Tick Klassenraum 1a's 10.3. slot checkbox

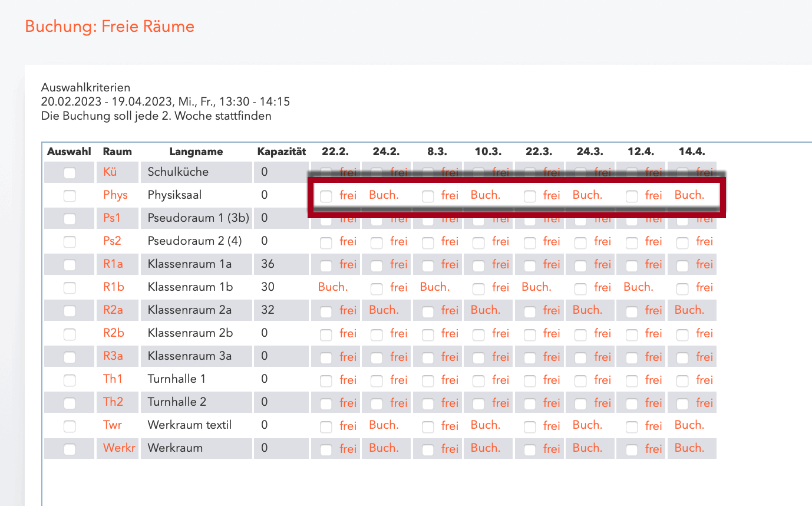click(478, 265)
